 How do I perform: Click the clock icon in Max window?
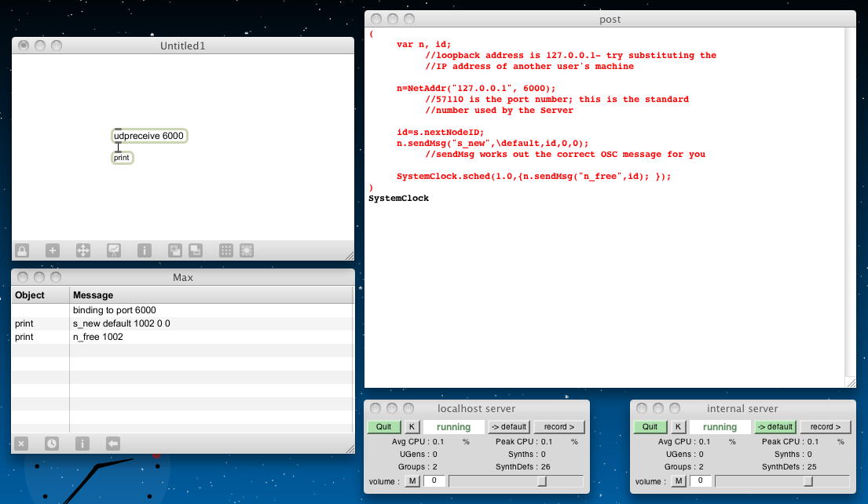(51, 444)
